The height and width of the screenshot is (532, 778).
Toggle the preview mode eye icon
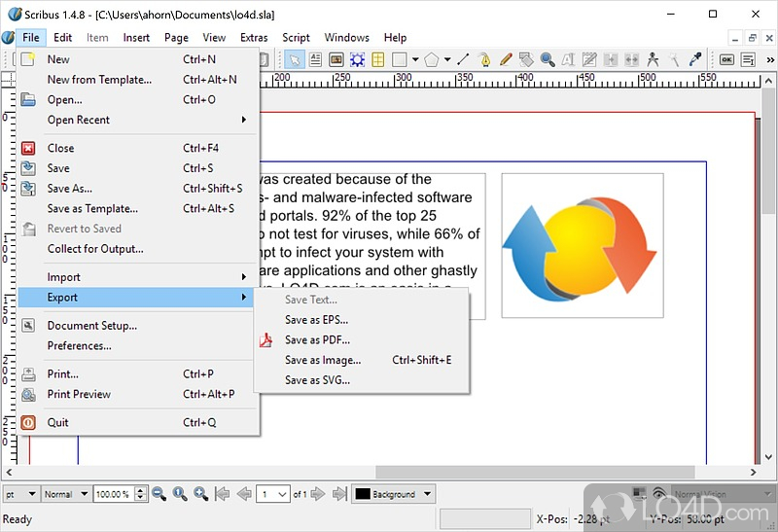point(659,494)
